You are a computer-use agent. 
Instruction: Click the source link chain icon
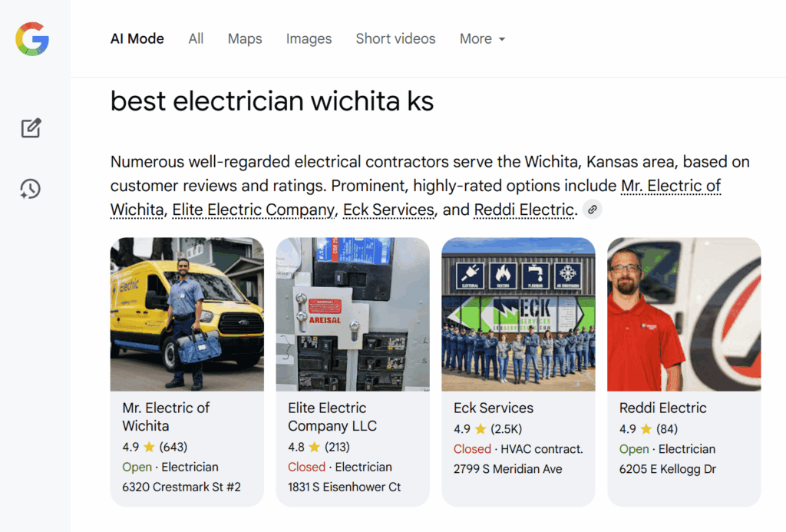(x=592, y=210)
